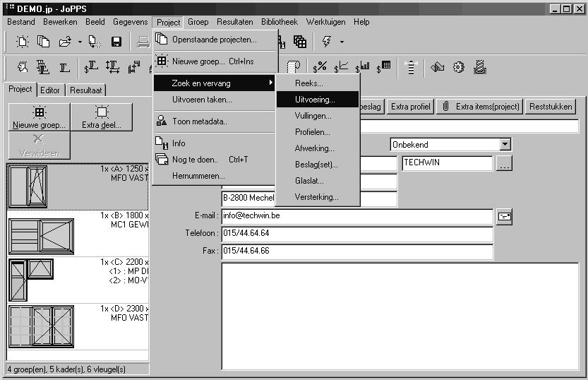Select Afwerking in the submenu
The height and width of the screenshot is (380, 588).
(x=318, y=148)
